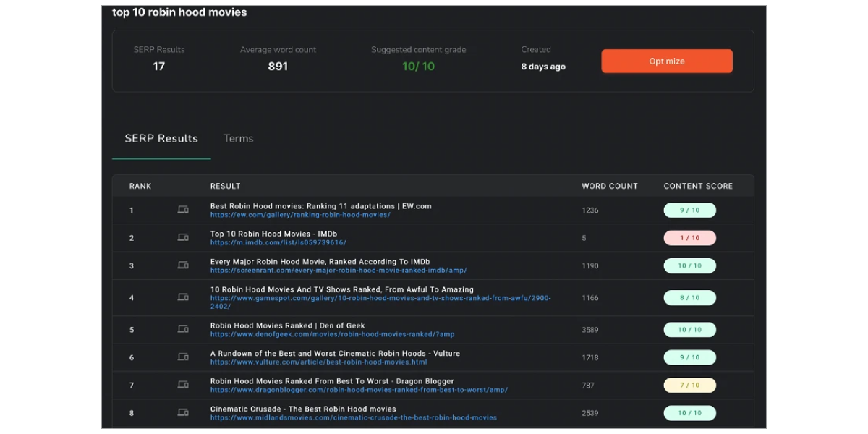Switch to the Terms tab

pos(238,138)
